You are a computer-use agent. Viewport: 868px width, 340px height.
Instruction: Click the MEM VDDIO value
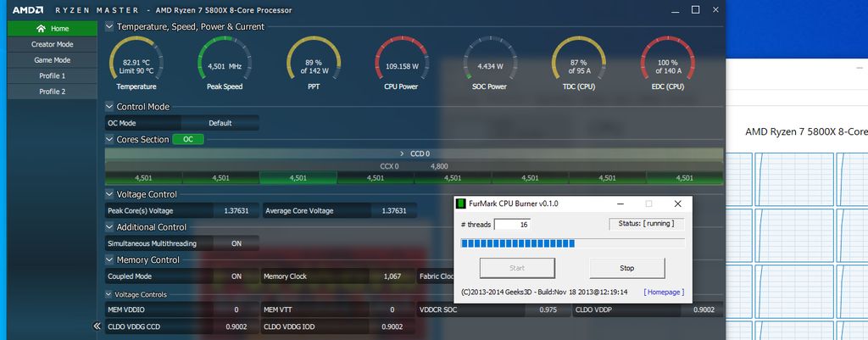[236, 310]
